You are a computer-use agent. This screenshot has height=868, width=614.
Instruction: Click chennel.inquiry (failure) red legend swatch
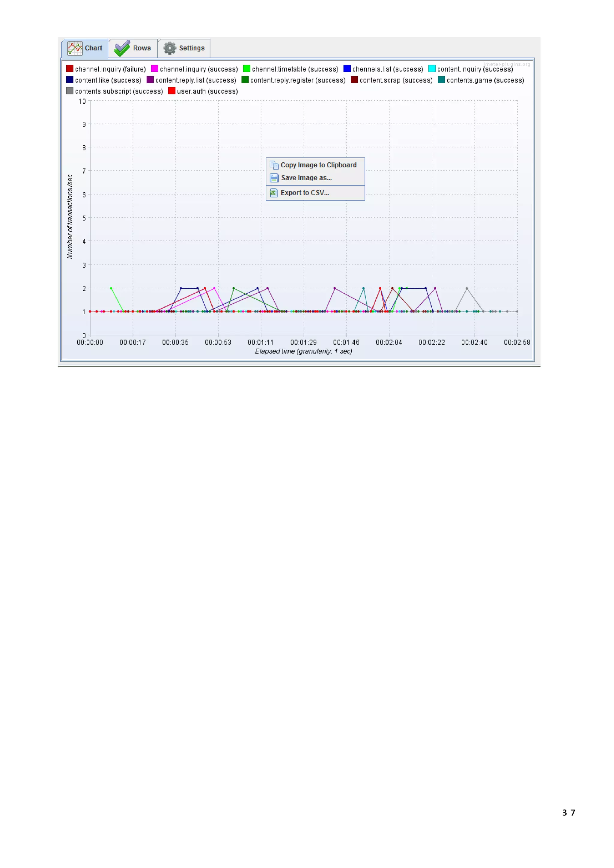[70, 68]
